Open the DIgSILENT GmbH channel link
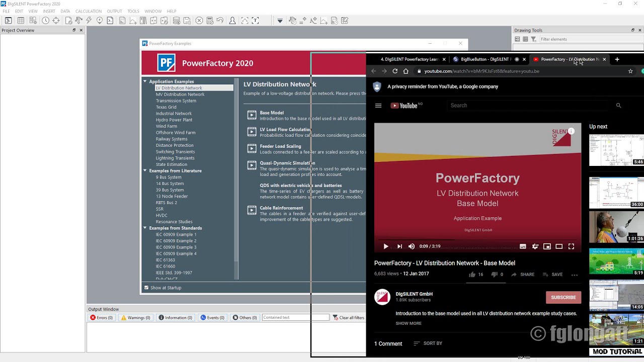The height and width of the screenshot is (362, 644). (x=414, y=294)
